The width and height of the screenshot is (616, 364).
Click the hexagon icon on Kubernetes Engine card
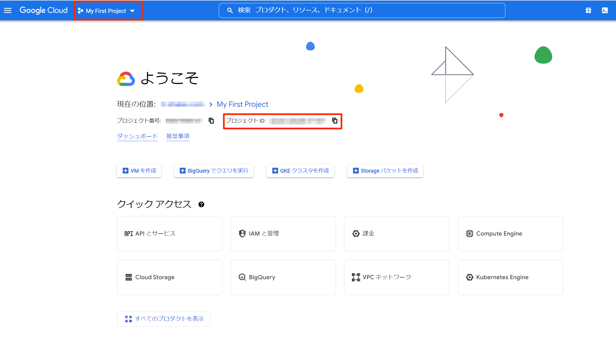(x=469, y=277)
